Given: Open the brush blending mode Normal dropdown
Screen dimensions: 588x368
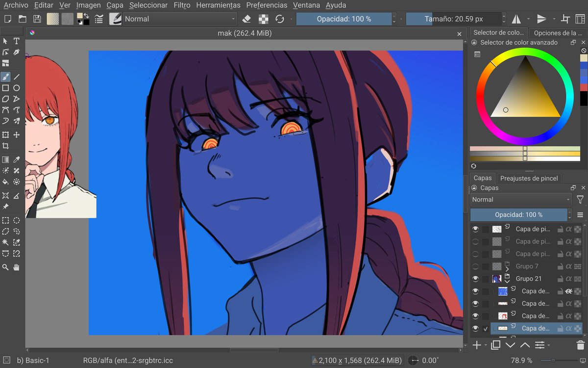Looking at the screenshot, I should (x=180, y=19).
